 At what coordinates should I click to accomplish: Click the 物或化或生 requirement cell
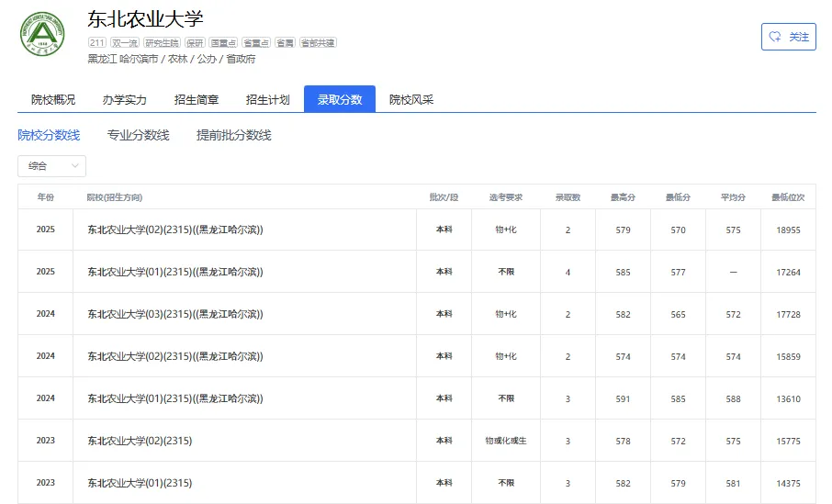(506, 441)
